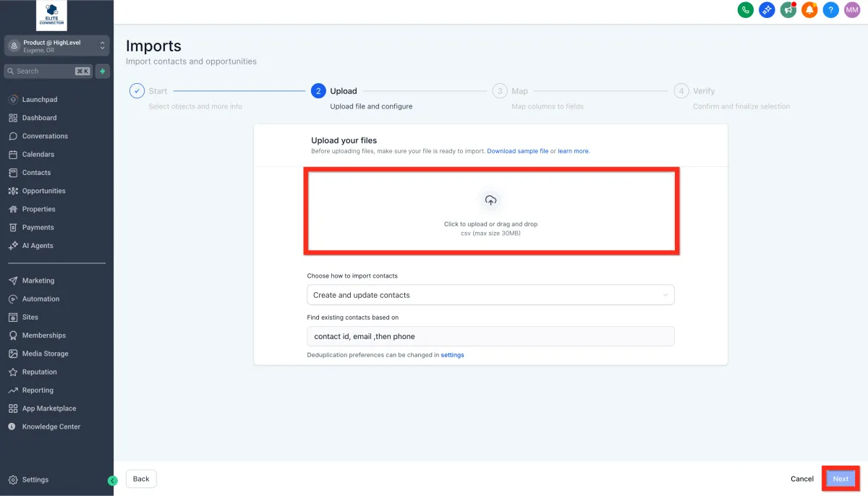868x496 pixels.
Task: Click the Imports page heading
Action: click(153, 47)
